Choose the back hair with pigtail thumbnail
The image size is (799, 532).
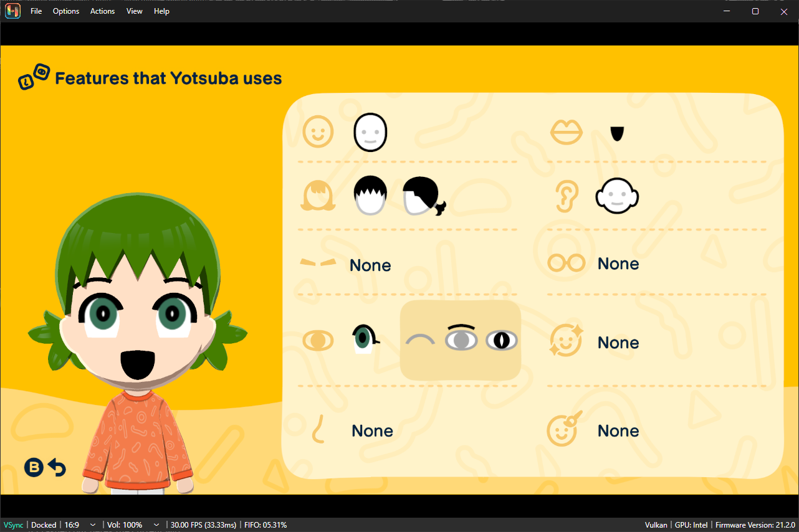point(425,196)
